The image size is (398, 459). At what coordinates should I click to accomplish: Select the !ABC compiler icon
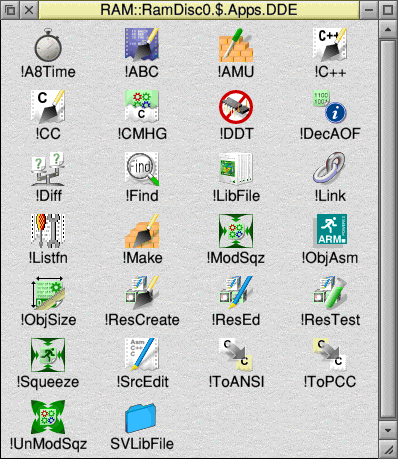point(142,45)
